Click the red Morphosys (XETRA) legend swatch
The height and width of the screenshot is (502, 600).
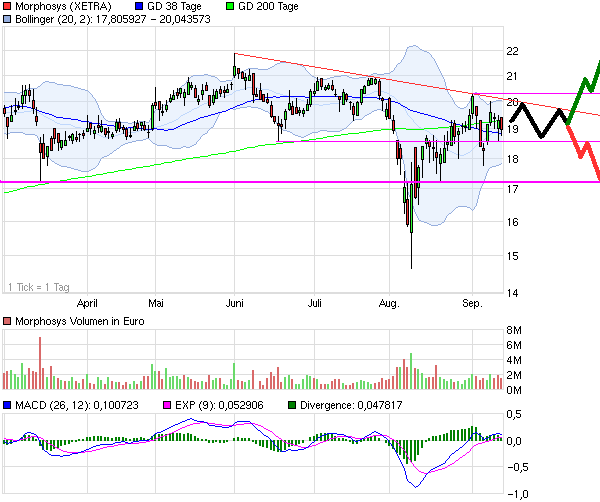[7, 6]
